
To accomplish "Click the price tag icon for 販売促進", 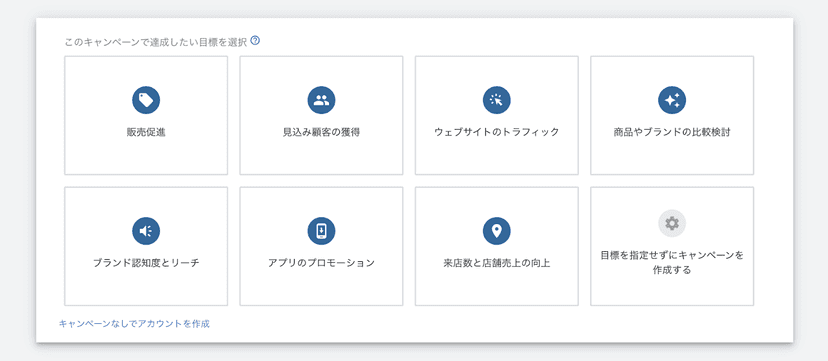I will [x=146, y=100].
